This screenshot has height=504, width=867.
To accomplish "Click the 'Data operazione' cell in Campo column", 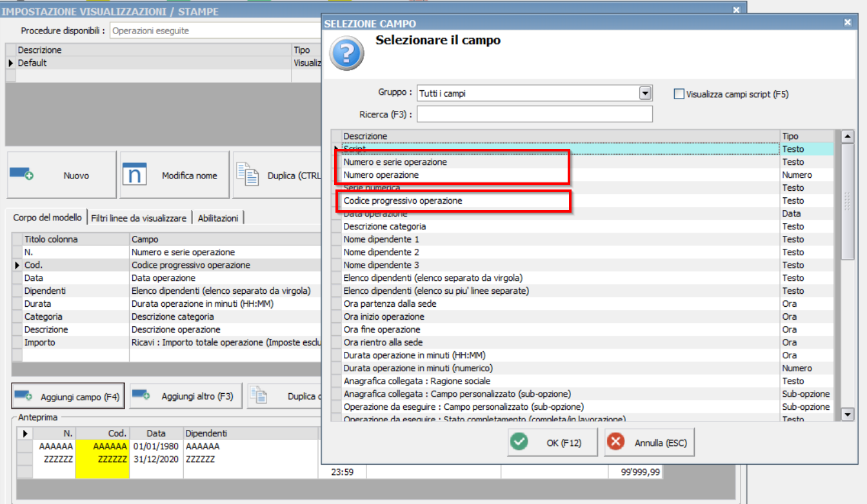I will 224,278.
